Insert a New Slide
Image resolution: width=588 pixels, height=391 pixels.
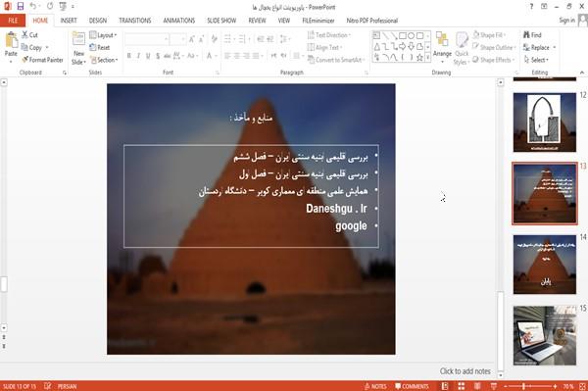click(x=78, y=48)
